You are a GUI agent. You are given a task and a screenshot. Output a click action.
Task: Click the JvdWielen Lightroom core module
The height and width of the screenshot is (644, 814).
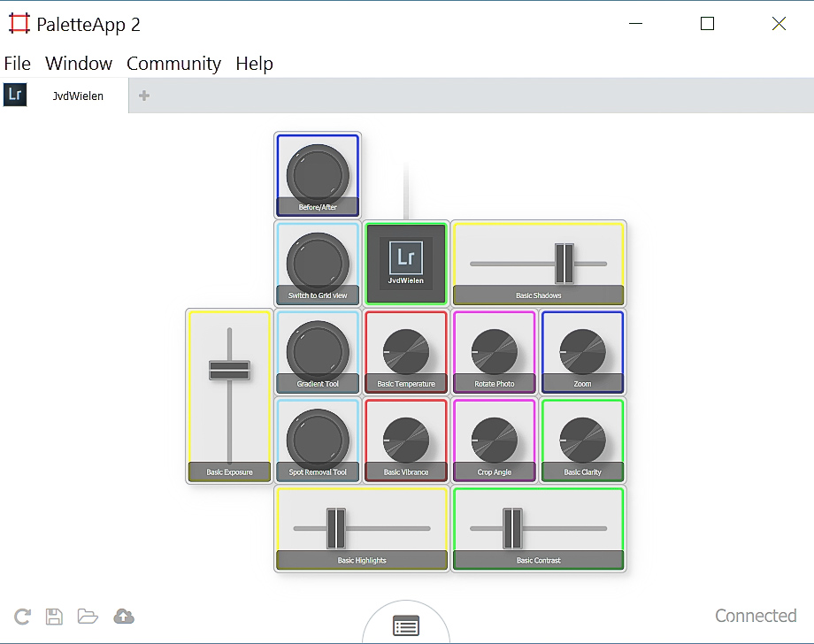tap(406, 263)
